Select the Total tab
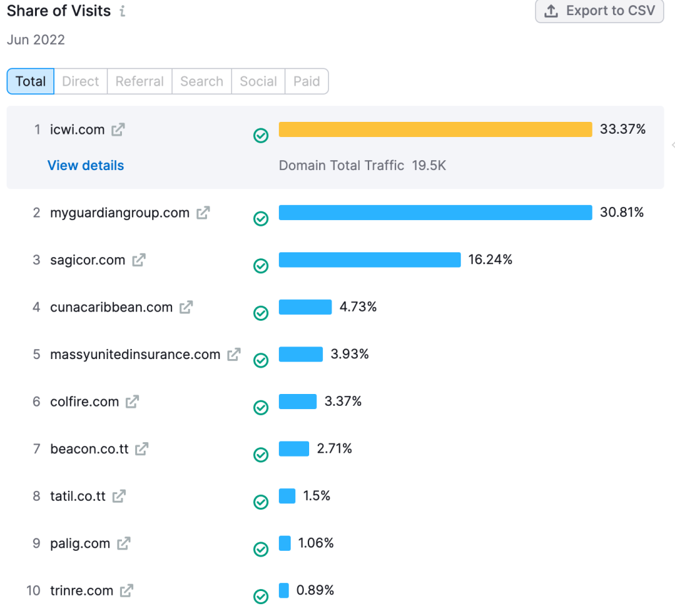 pos(30,81)
